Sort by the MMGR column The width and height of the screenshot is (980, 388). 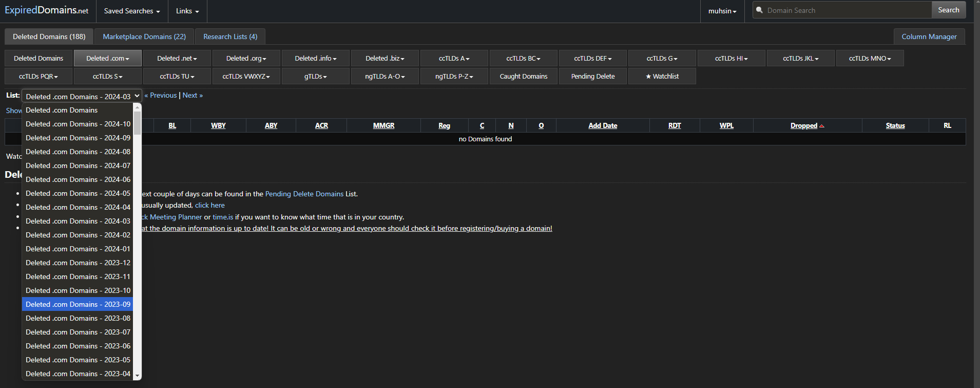[383, 126]
